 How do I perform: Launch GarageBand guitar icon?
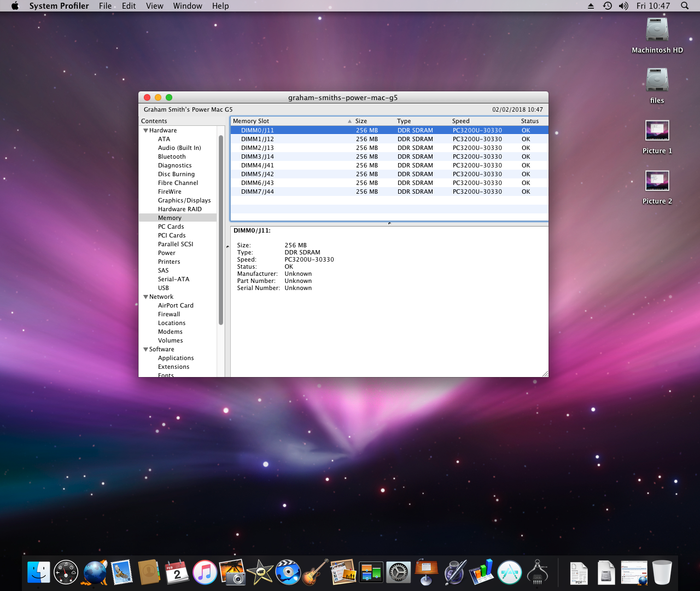point(316,572)
